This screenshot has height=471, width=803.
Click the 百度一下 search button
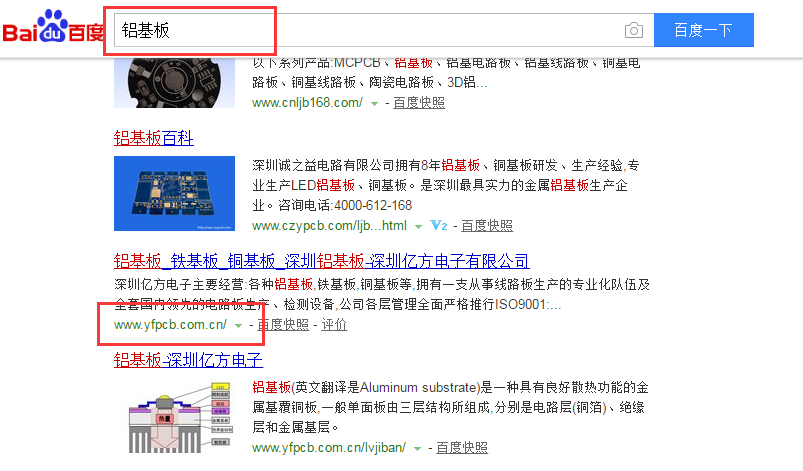pos(704,30)
